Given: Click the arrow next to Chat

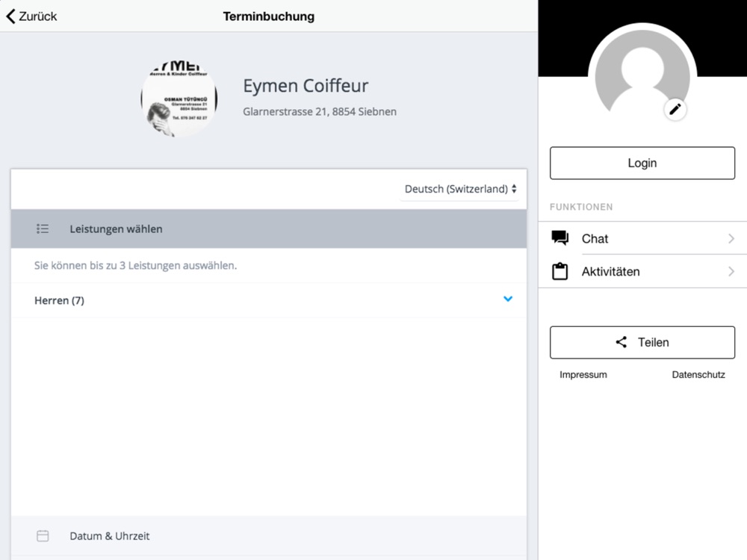Looking at the screenshot, I should pyautogui.click(x=731, y=239).
